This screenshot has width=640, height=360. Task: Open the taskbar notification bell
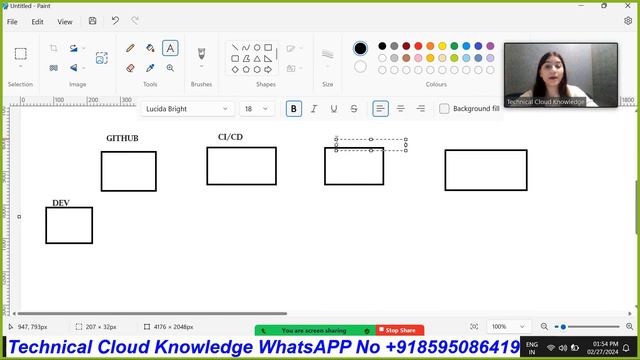[626, 348]
